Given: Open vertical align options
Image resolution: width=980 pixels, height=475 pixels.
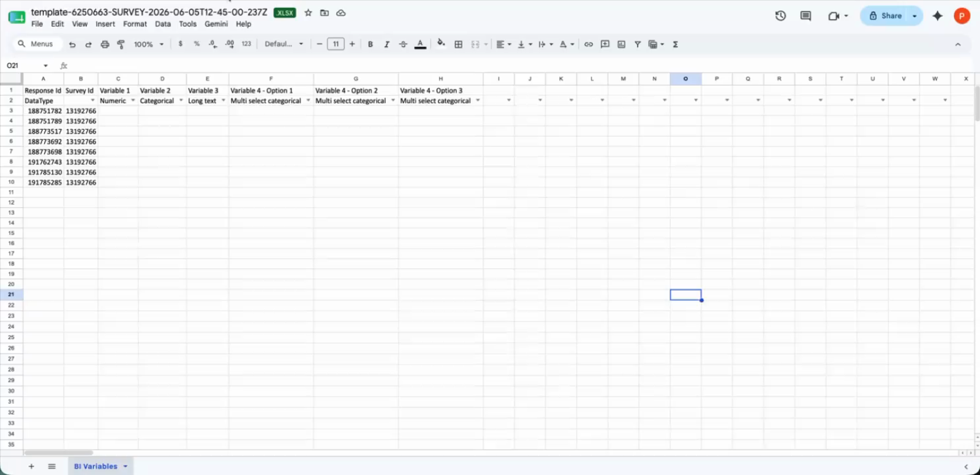Looking at the screenshot, I should click(x=524, y=44).
